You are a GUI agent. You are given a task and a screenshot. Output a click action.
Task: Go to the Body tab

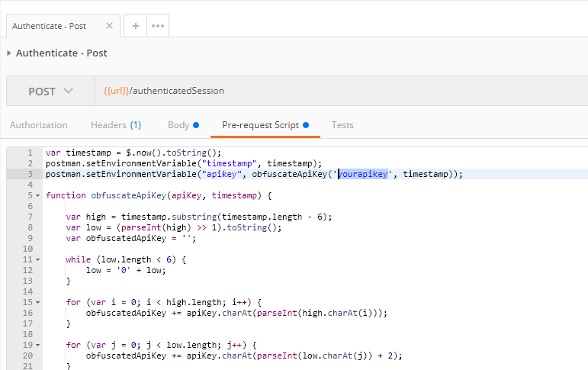pyautogui.click(x=182, y=125)
